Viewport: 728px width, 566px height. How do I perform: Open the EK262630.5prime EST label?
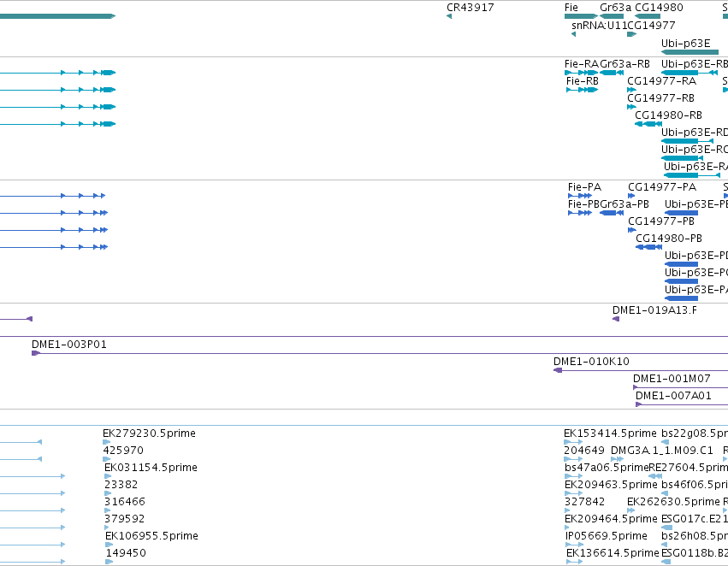[673, 503]
